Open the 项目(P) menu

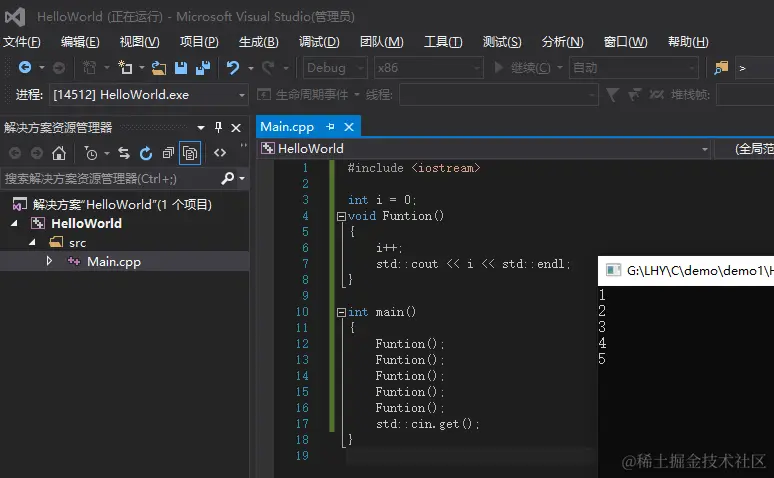tap(199, 42)
